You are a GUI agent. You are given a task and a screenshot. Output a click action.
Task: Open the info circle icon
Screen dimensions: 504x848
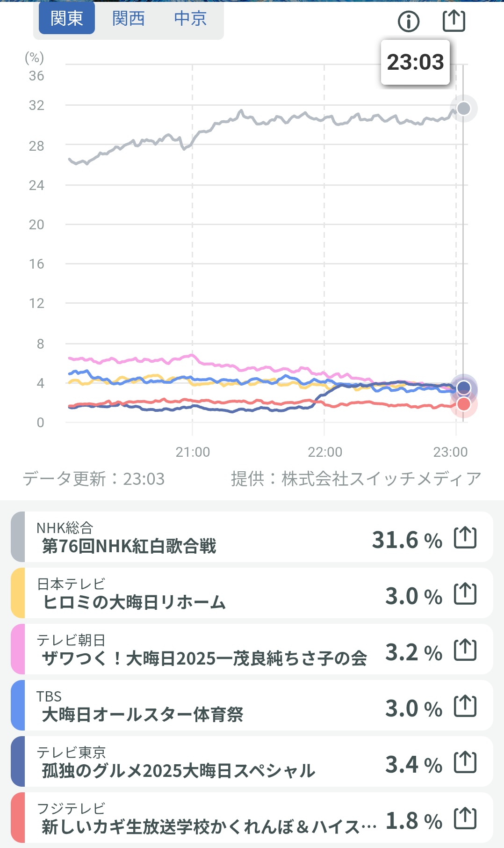(x=409, y=22)
